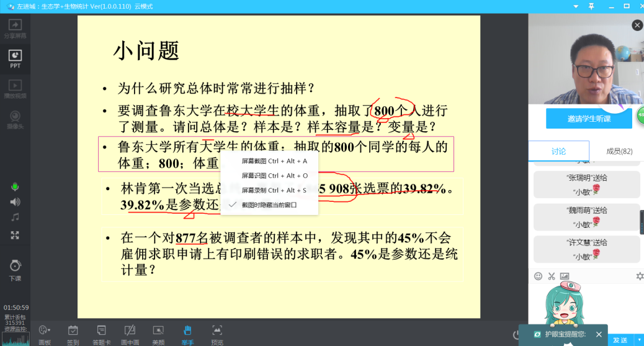
Task: Select the PPT mode in sidebar
Action: (15, 59)
